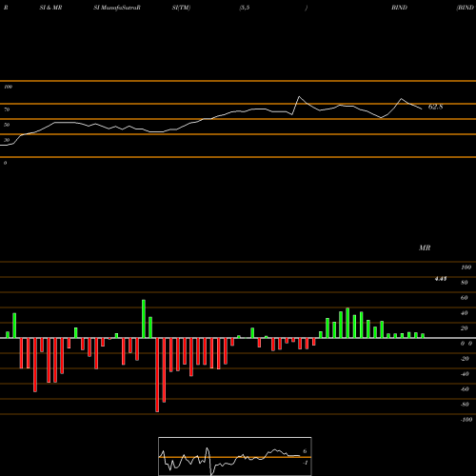
Task: Click the 62.8 RSI value label
Action: (435, 107)
